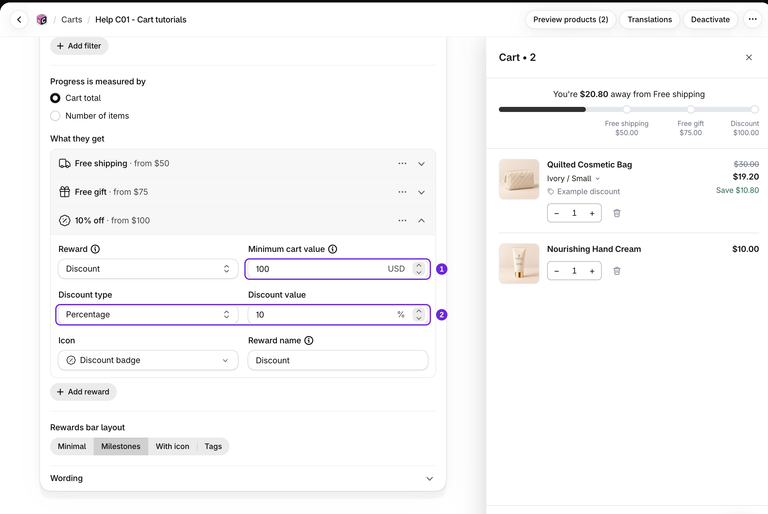
Task: Open the top bar more options menu
Action: click(x=752, y=20)
